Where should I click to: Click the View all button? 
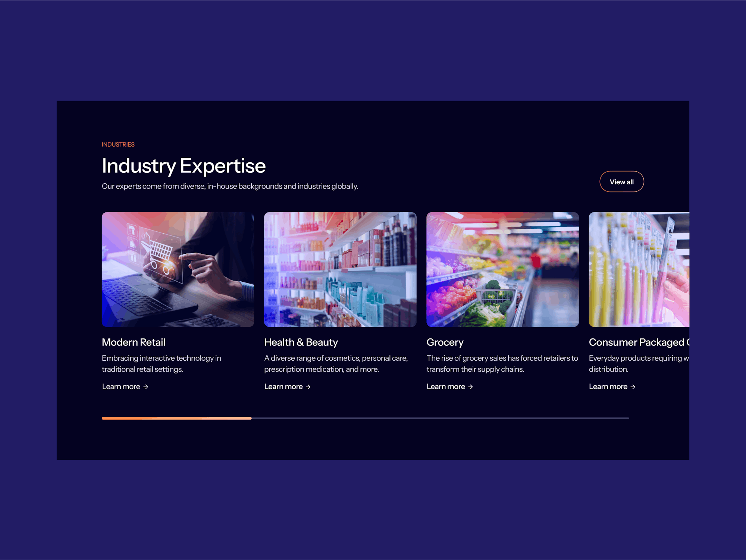click(x=621, y=182)
